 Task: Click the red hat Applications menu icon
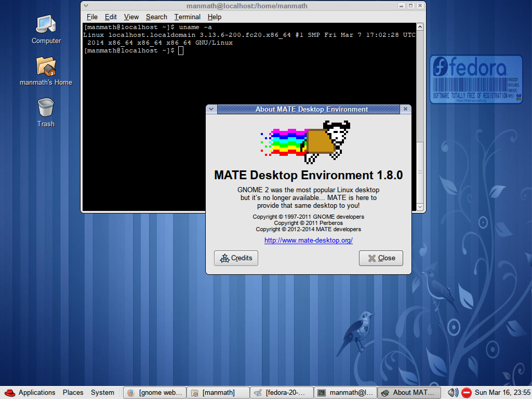coord(9,393)
